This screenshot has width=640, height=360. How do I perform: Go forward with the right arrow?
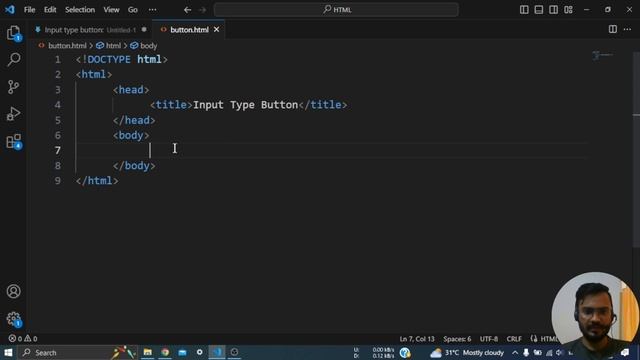(202, 10)
